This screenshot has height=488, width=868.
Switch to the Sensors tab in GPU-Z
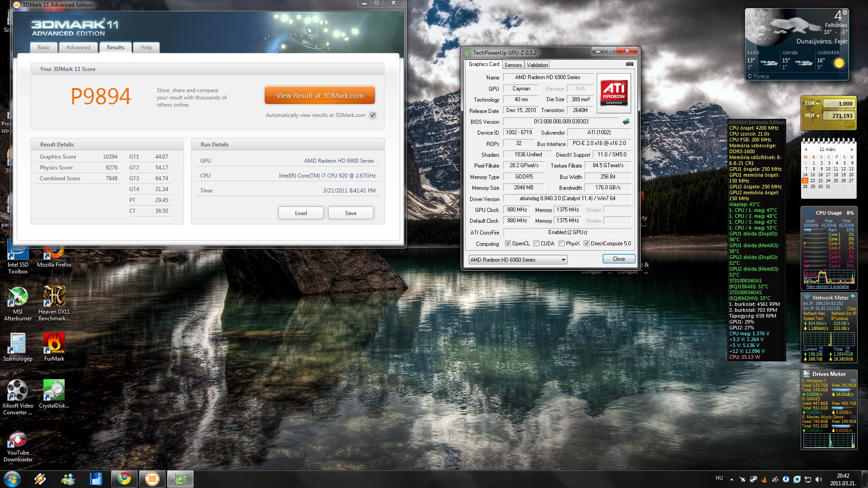click(x=513, y=65)
